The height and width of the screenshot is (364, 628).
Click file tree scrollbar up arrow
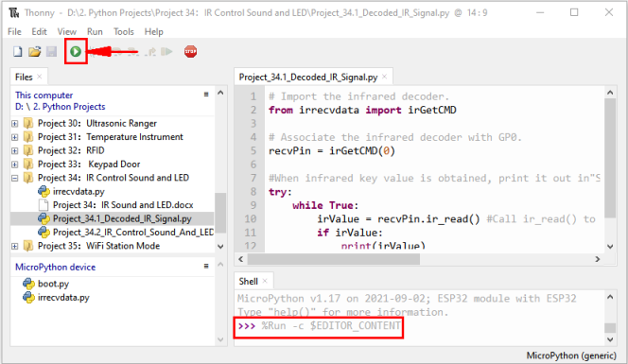tap(220, 93)
